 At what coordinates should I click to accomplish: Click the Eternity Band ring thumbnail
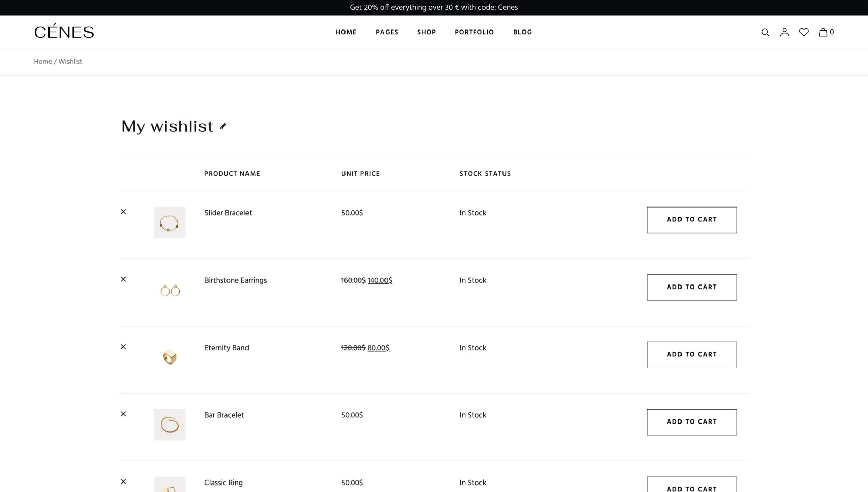(170, 357)
